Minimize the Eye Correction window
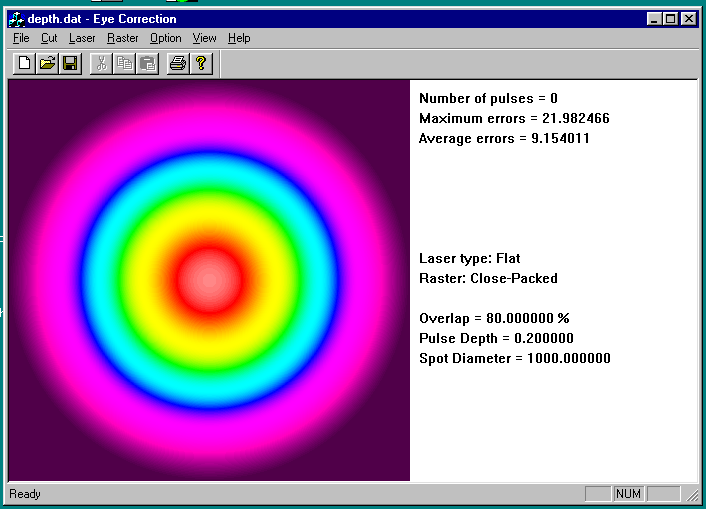The image size is (706, 509). coord(654,19)
